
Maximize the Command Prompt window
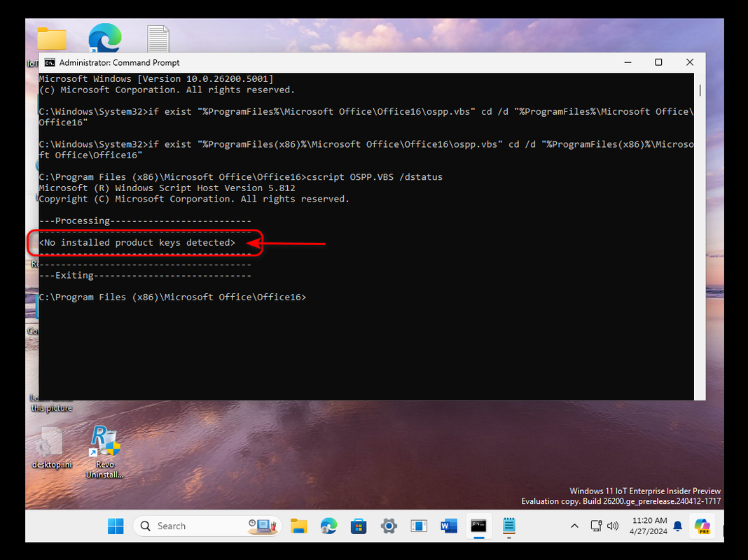[658, 62]
